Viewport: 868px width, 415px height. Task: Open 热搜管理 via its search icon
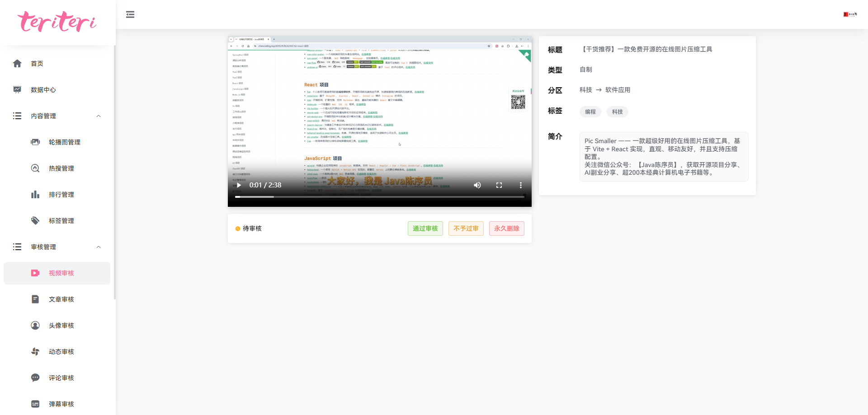[35, 168]
